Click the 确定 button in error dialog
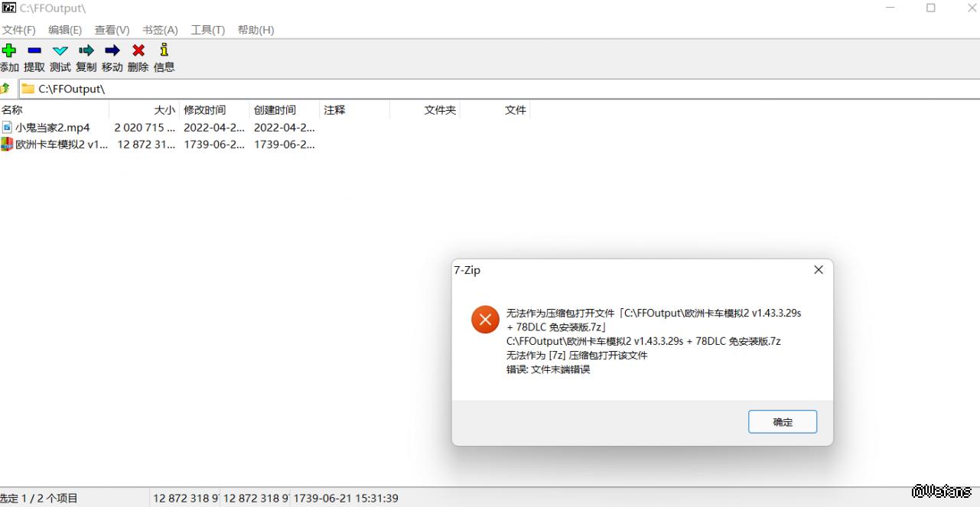 tap(783, 422)
